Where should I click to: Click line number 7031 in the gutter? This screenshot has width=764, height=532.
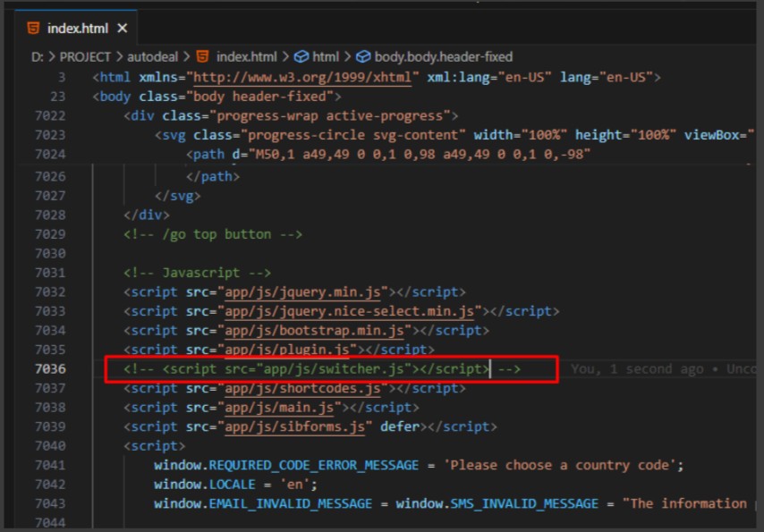pyautogui.click(x=50, y=273)
